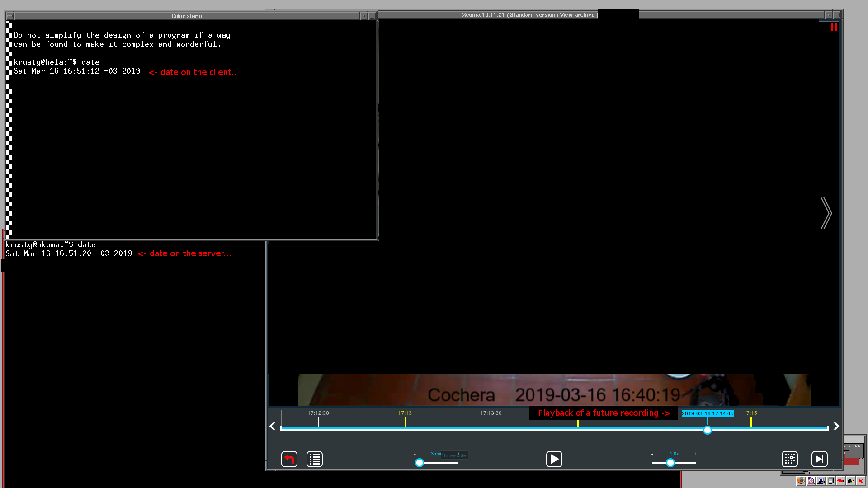The width and height of the screenshot is (868, 488).
Task: Click the play button in archive playback
Action: click(554, 459)
